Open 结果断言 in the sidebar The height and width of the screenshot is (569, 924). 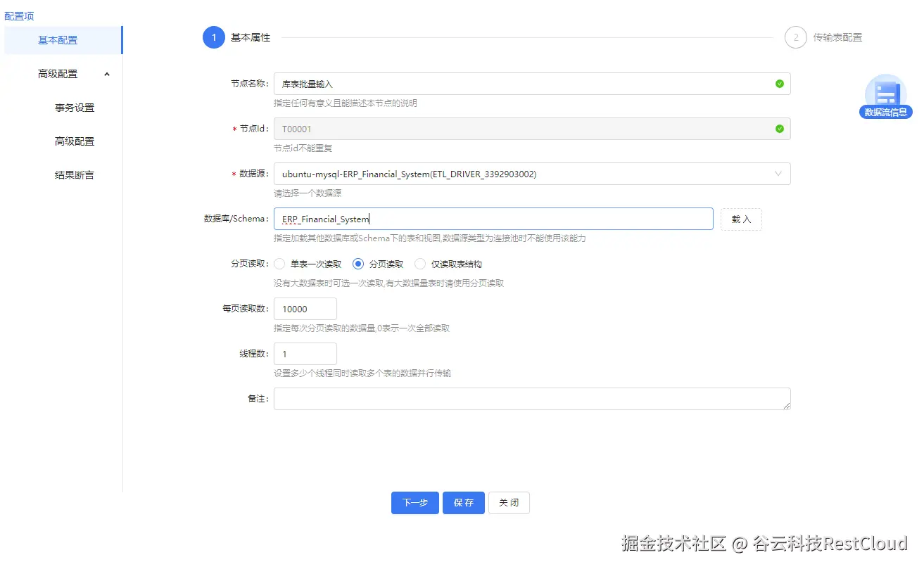point(75,175)
